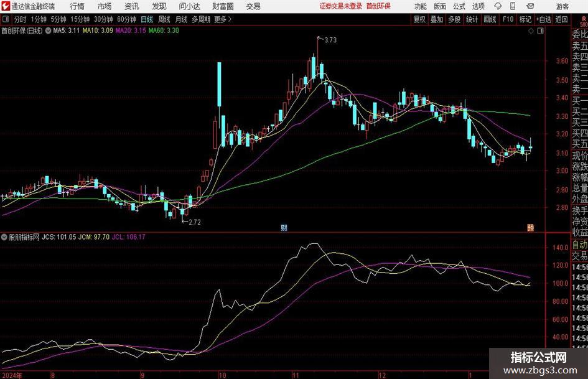The height and width of the screenshot is (379, 588).
Task: Select the 周线 weekly period tab
Action: 164,19
